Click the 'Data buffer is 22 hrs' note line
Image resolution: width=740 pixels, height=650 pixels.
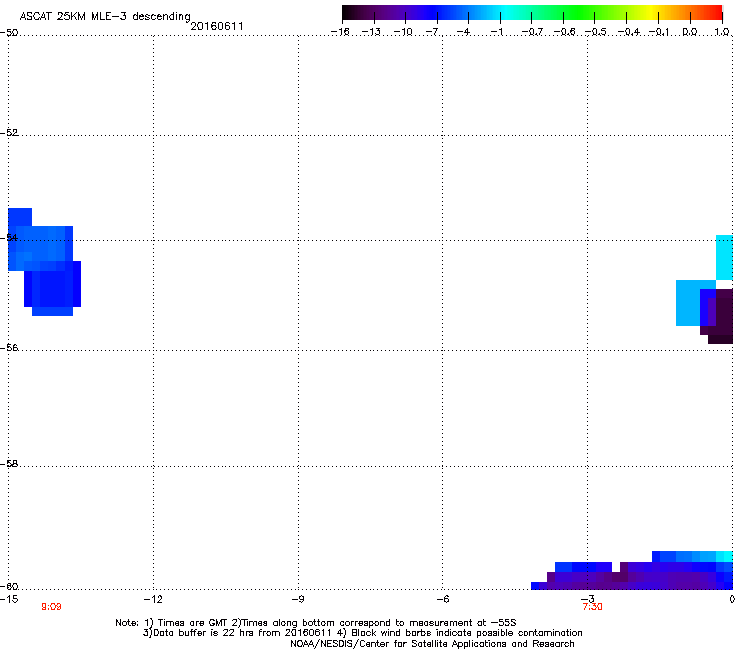[362, 633]
